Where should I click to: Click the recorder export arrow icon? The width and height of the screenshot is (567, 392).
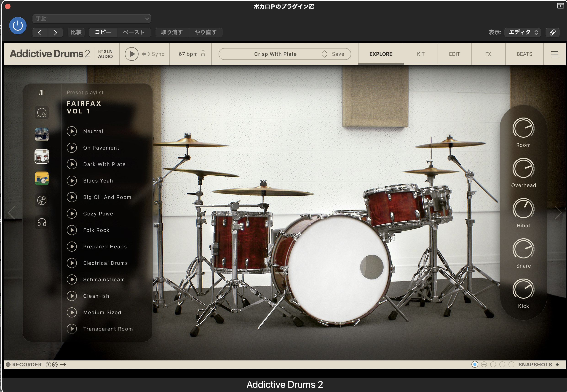[63, 365]
